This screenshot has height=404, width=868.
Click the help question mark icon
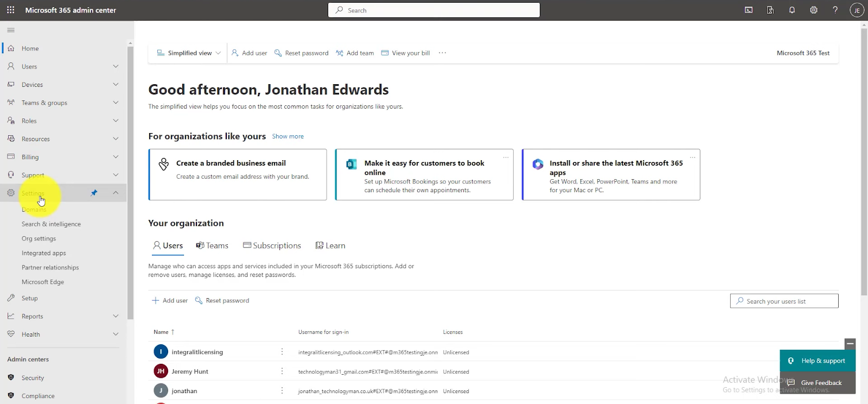[x=835, y=10]
